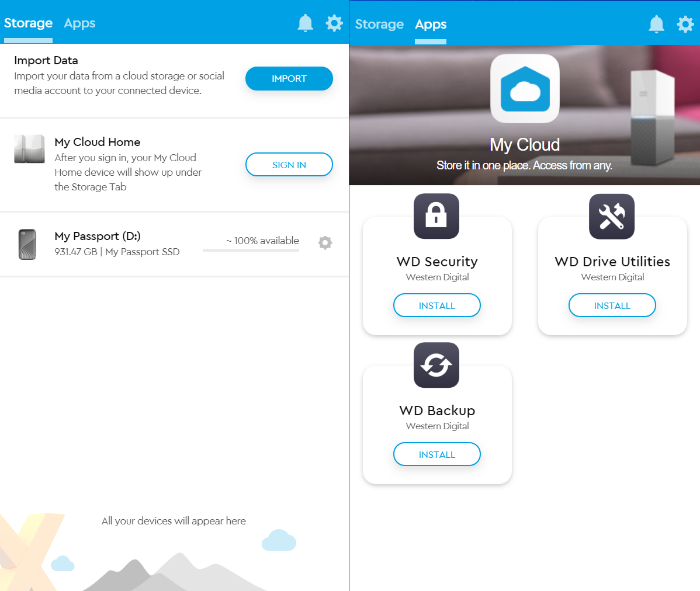Click SIGN IN for My Cloud Home
This screenshot has height=591, width=700.
[289, 165]
